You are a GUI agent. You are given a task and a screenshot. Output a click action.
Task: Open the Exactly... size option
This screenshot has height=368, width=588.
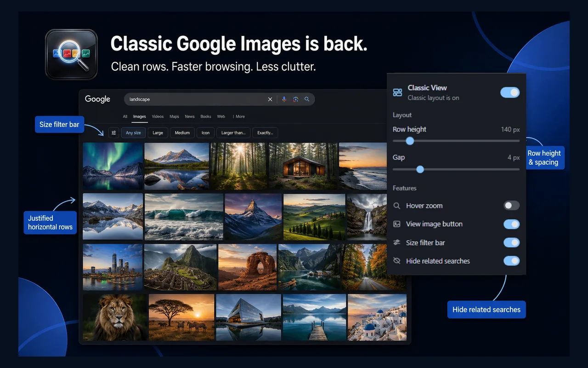pos(265,133)
